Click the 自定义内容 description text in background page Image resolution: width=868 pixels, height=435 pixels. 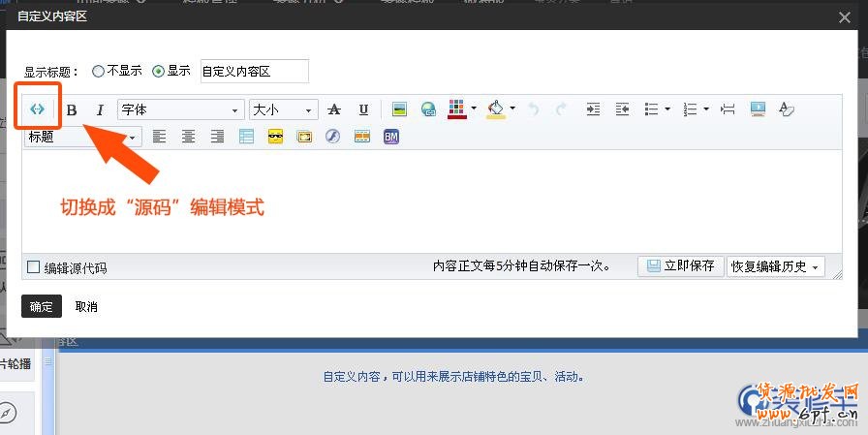click(x=454, y=377)
